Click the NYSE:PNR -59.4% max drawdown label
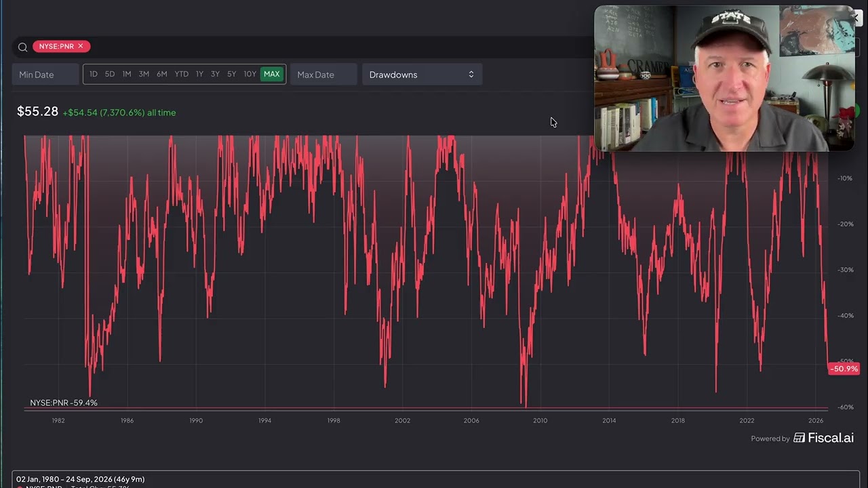 tap(64, 403)
